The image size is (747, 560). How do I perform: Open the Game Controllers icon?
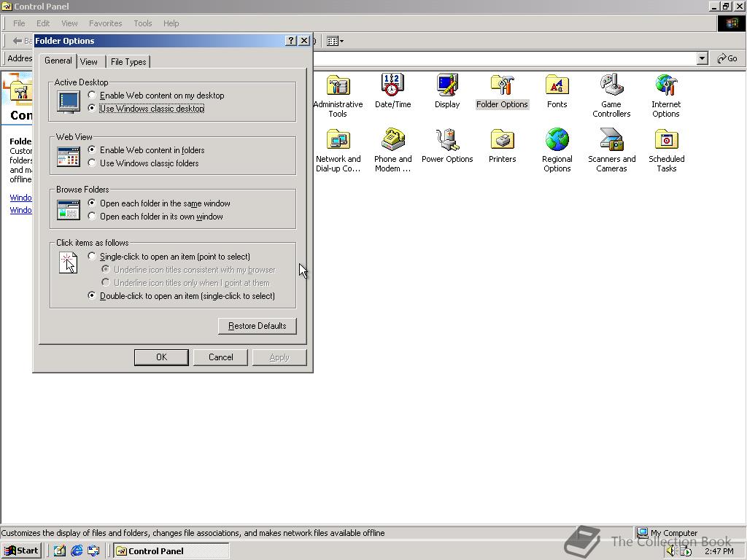611,85
